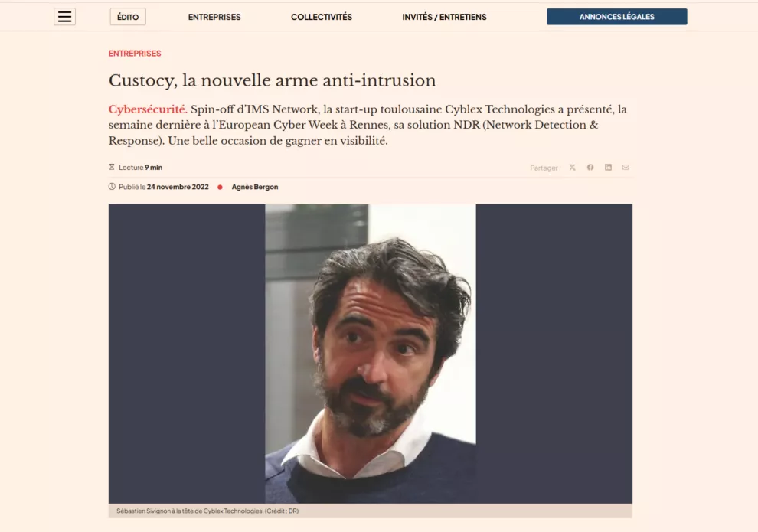Image resolution: width=758 pixels, height=532 pixels.
Task: Open Invités / Entretiens section
Action: pyautogui.click(x=444, y=17)
